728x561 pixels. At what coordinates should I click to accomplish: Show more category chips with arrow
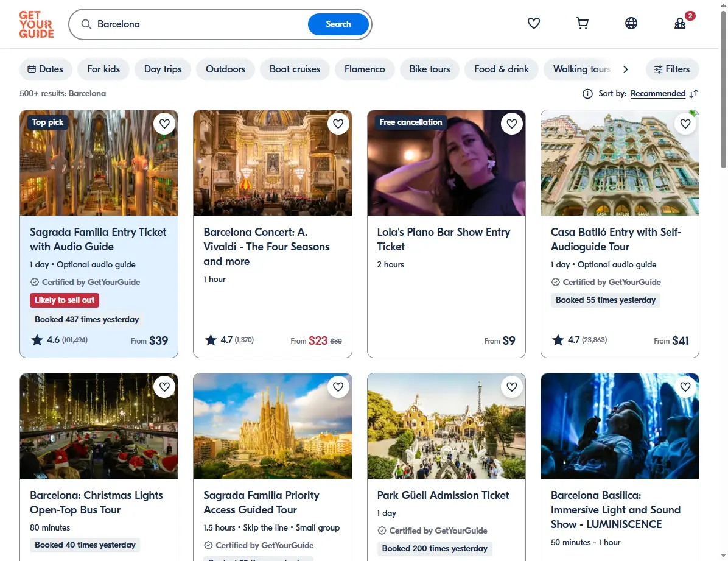625,69
